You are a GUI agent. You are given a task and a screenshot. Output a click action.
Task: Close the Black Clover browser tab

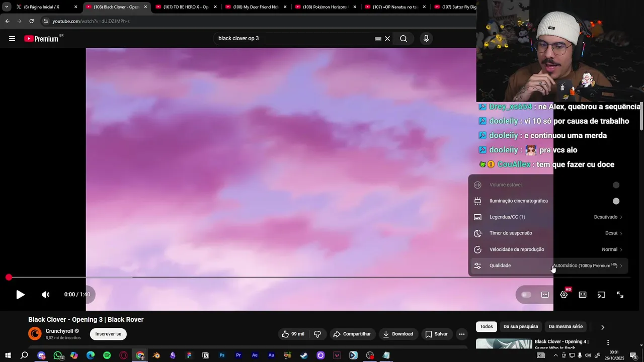(x=145, y=7)
